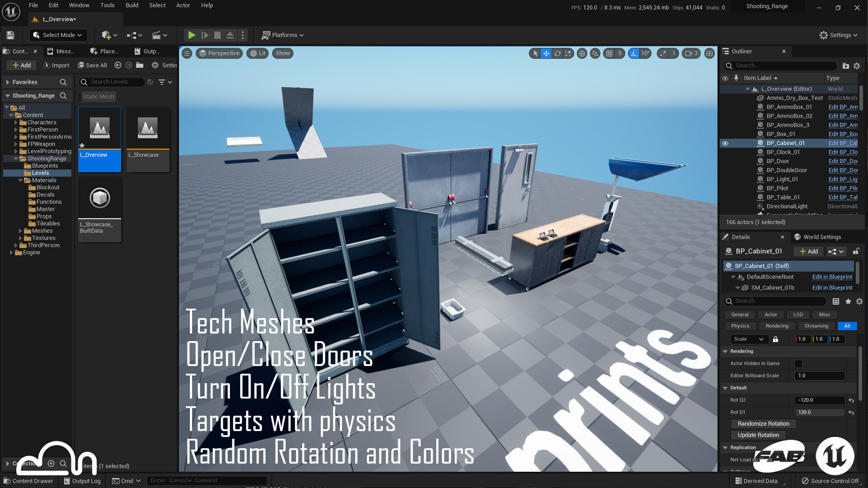
Task: Toggle the Actor Hidden In Game checkbox
Action: pyautogui.click(x=798, y=364)
